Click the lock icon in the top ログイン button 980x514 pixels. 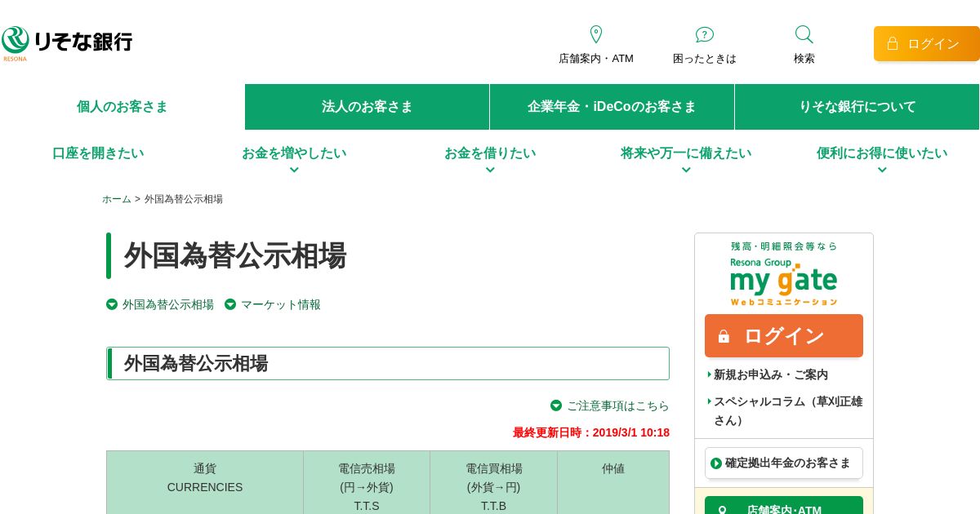click(x=893, y=43)
